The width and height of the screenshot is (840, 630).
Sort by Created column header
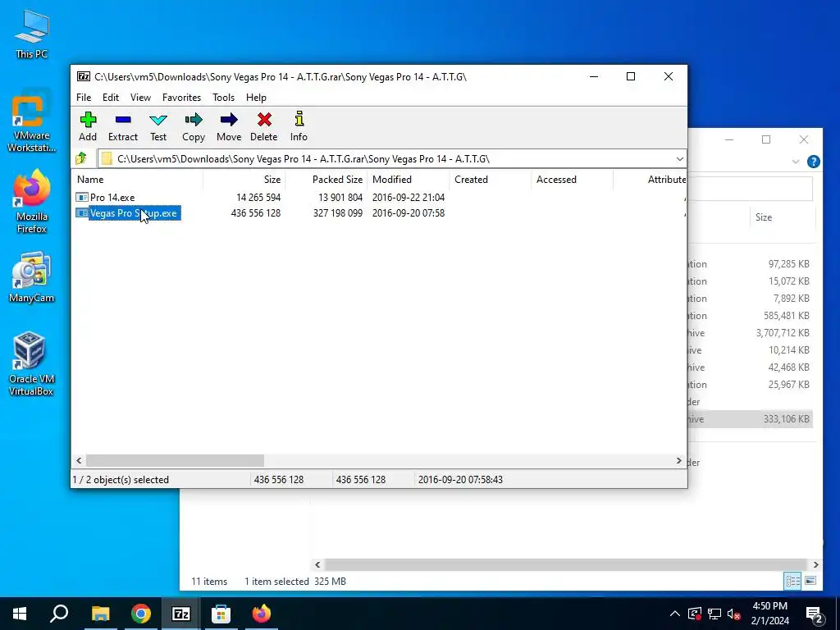tap(491, 180)
